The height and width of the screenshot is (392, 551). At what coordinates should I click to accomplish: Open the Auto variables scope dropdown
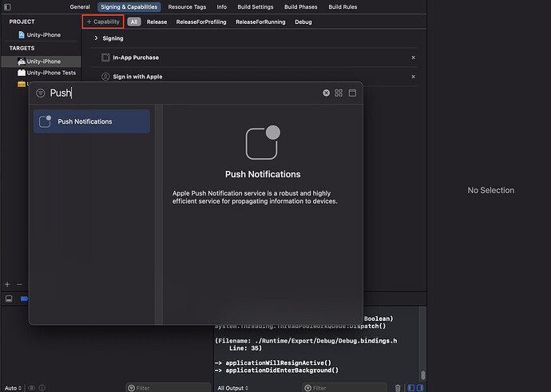[x=13, y=388]
